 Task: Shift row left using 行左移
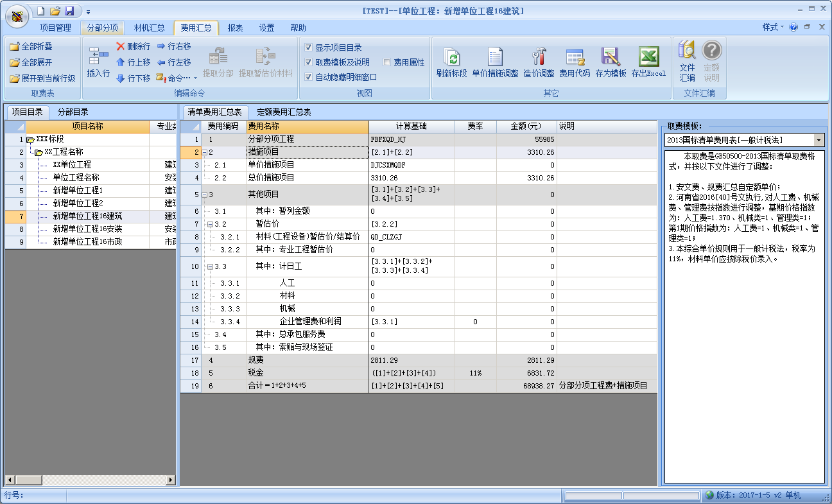(174, 62)
